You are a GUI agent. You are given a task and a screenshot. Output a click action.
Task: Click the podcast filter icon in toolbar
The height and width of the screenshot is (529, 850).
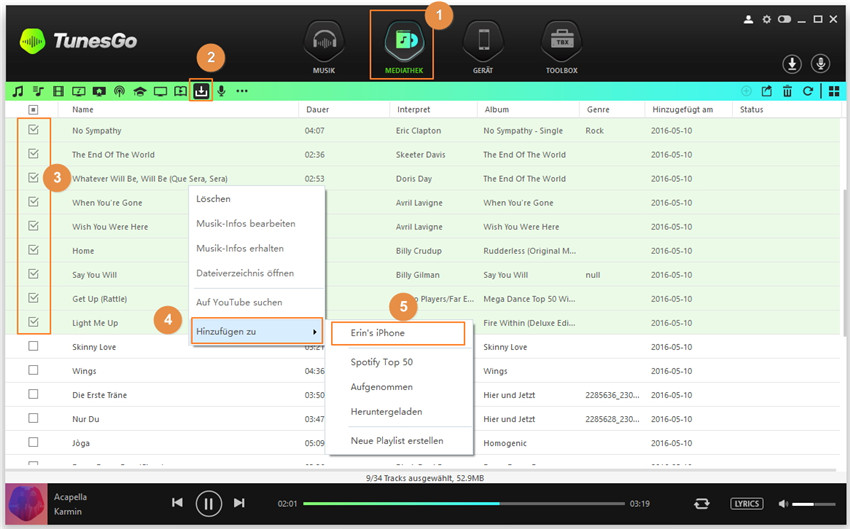[x=119, y=91]
